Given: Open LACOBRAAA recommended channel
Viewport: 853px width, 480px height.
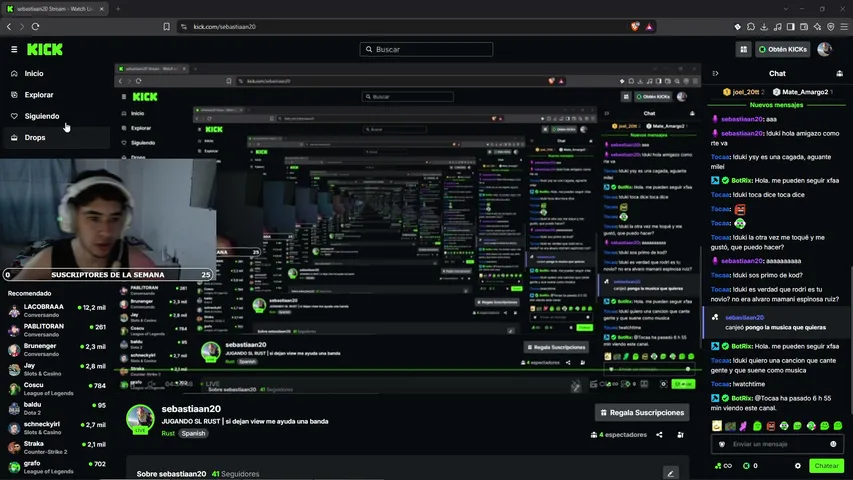Looking at the screenshot, I should (57, 310).
